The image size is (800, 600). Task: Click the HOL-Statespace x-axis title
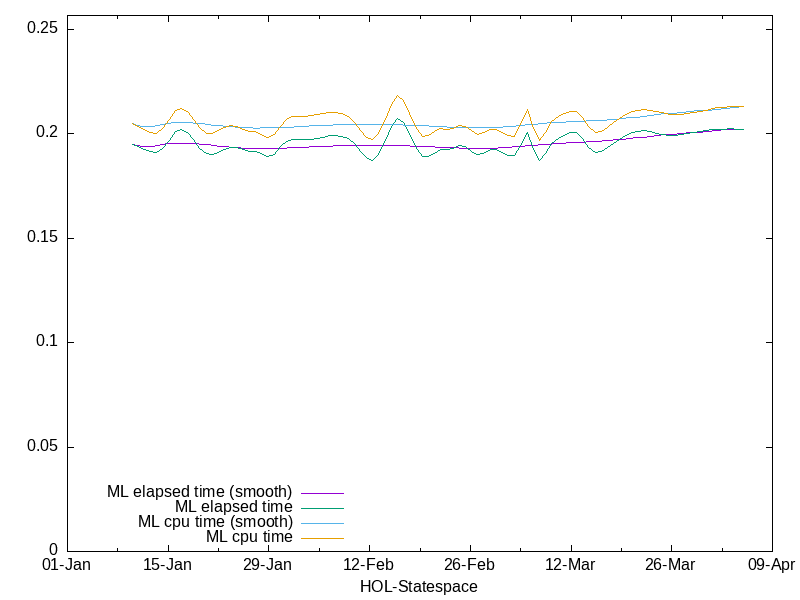[x=419, y=587]
